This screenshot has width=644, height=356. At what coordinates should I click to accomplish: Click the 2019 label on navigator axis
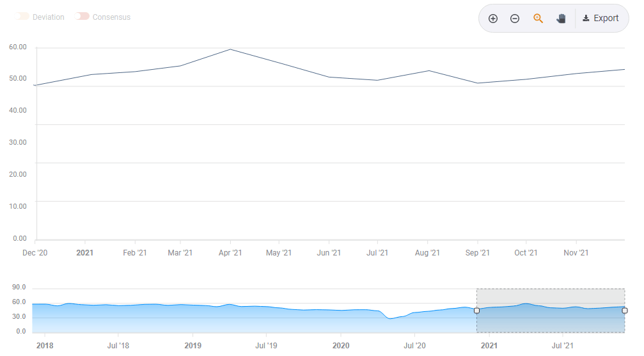pos(192,346)
